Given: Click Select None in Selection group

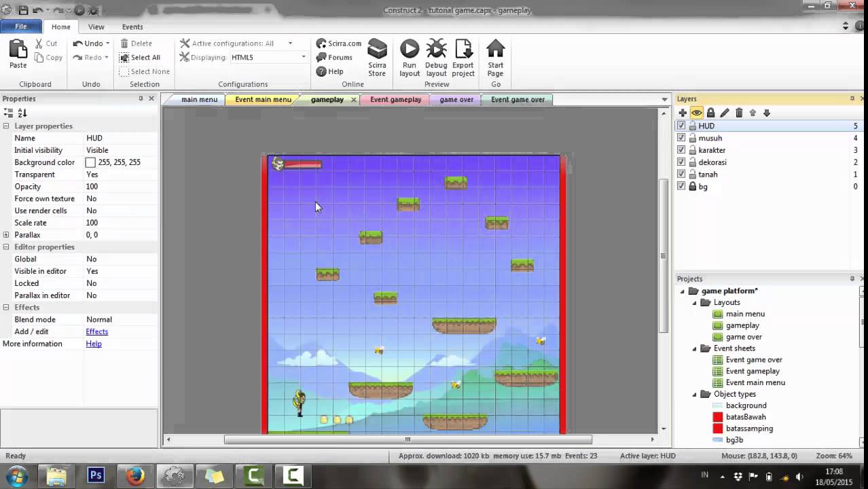Looking at the screenshot, I should tap(145, 71).
